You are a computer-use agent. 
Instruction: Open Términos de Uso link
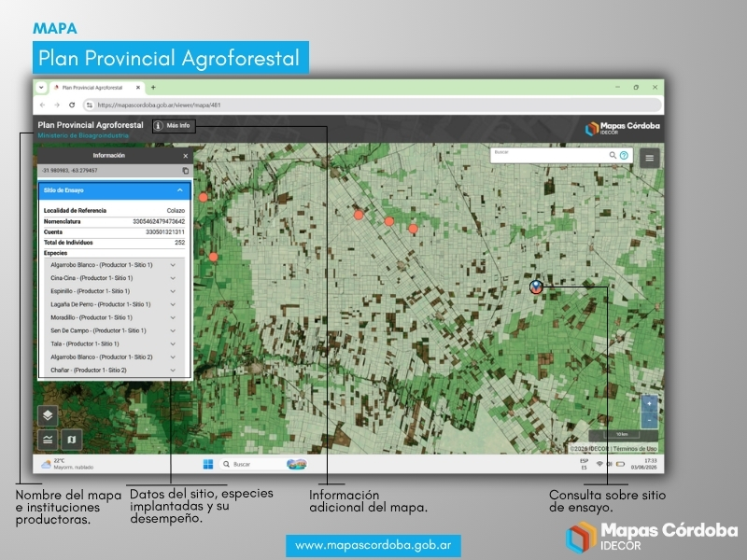point(635,449)
